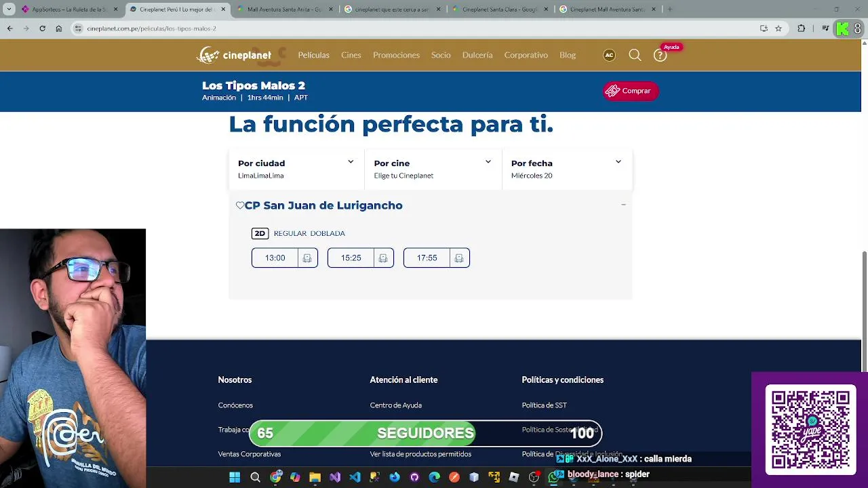This screenshot has width=868, height=488.
Task: Open Windows taskbar search
Action: (255, 477)
